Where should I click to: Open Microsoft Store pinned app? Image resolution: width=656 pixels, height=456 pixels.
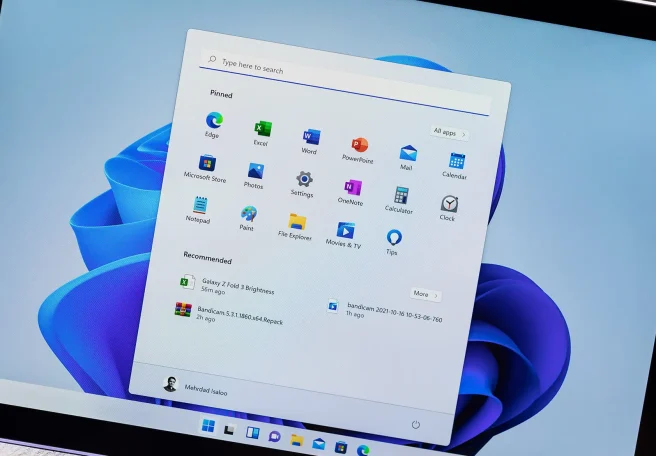pos(206,168)
